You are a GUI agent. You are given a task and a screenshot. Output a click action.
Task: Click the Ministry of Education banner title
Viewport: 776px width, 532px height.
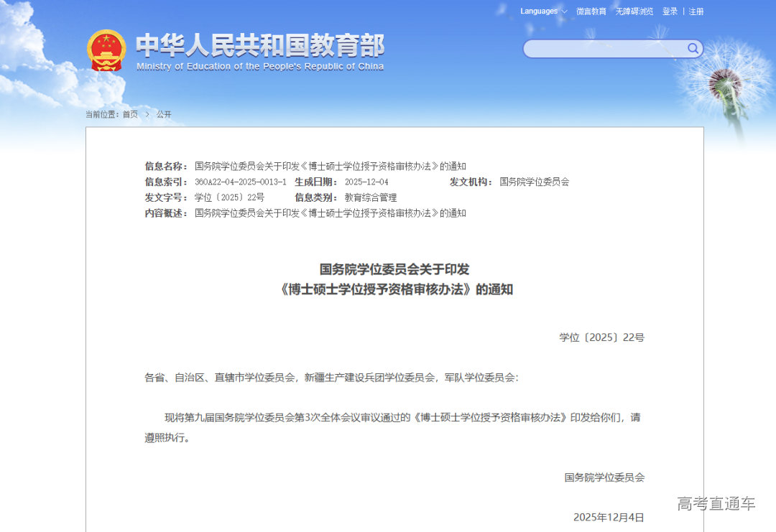point(260,45)
